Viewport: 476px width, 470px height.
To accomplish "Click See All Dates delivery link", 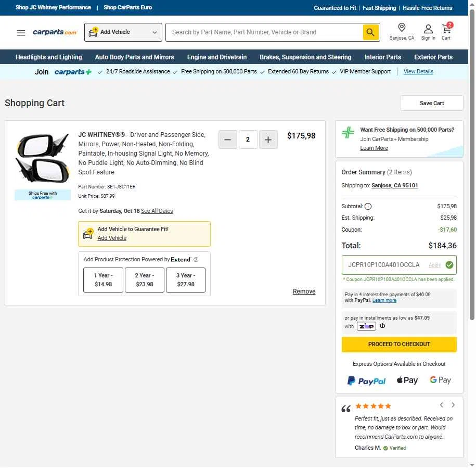I will pyautogui.click(x=157, y=211).
